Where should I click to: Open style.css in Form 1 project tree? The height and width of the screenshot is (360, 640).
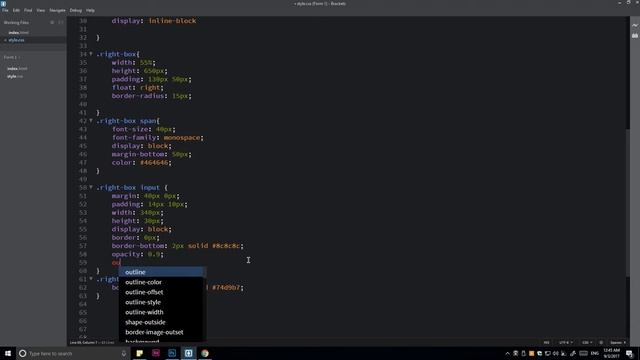(x=15, y=76)
